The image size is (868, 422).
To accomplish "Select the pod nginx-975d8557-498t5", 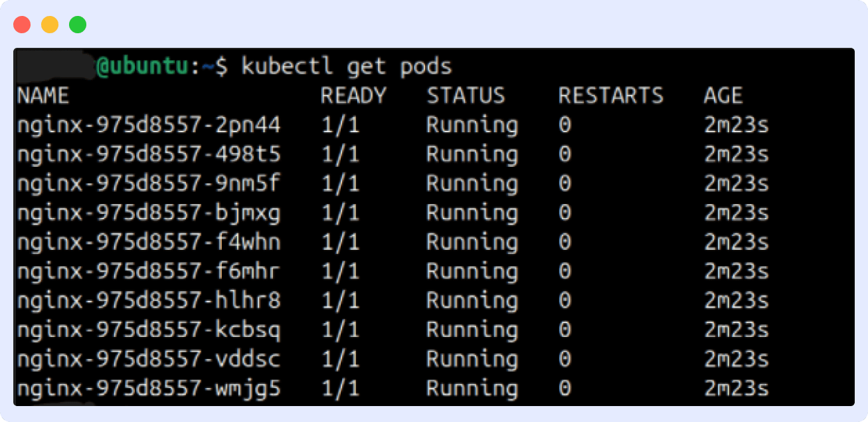I will pos(147,154).
